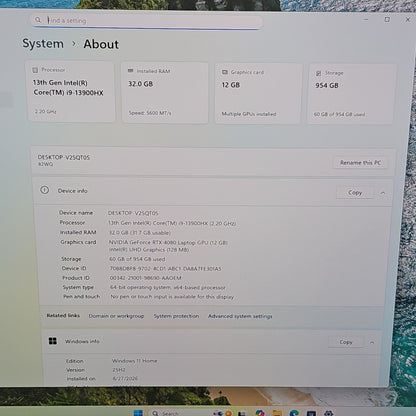Launch Microsoft Edge from the taskbar
Screen dimensions: 416x416
[x=294, y=413]
